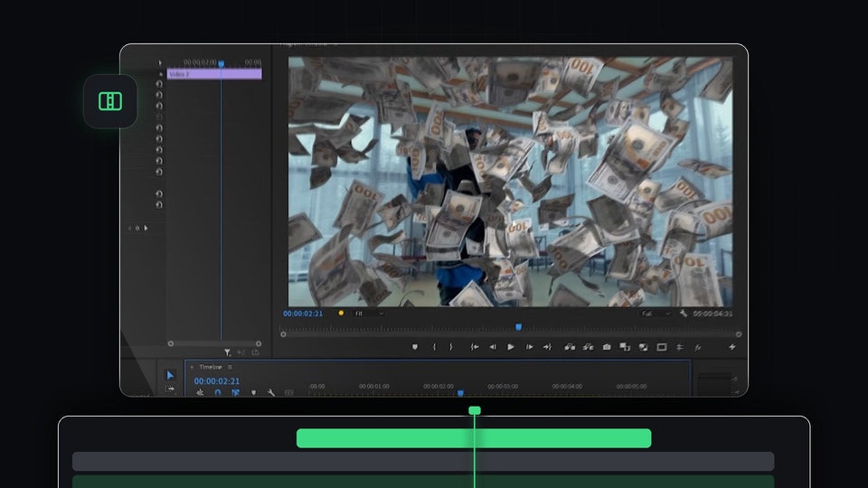Open the Timeline panel hamburger menu
The height and width of the screenshot is (488, 868).
230,367
